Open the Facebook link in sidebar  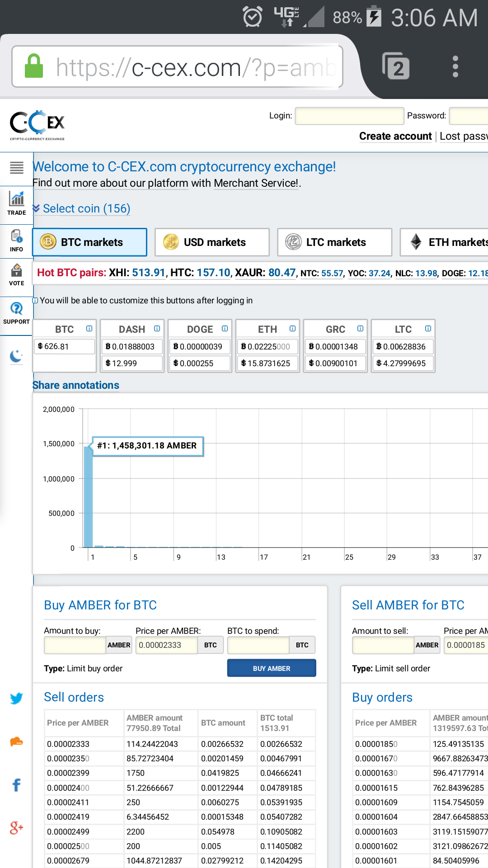pyautogui.click(x=16, y=785)
